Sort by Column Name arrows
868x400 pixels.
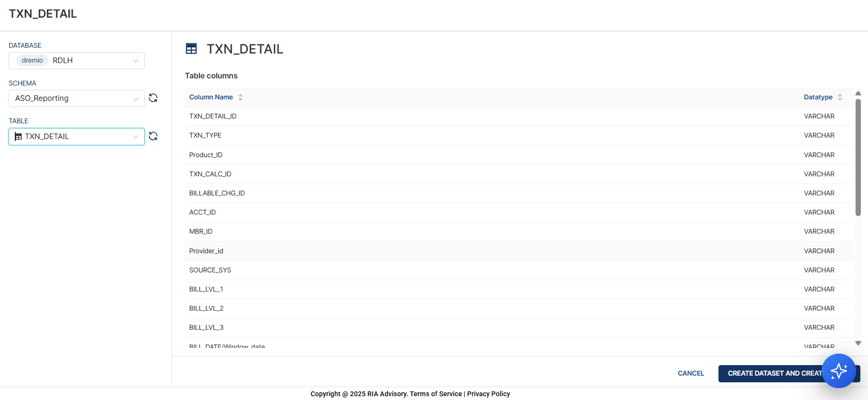(240, 97)
